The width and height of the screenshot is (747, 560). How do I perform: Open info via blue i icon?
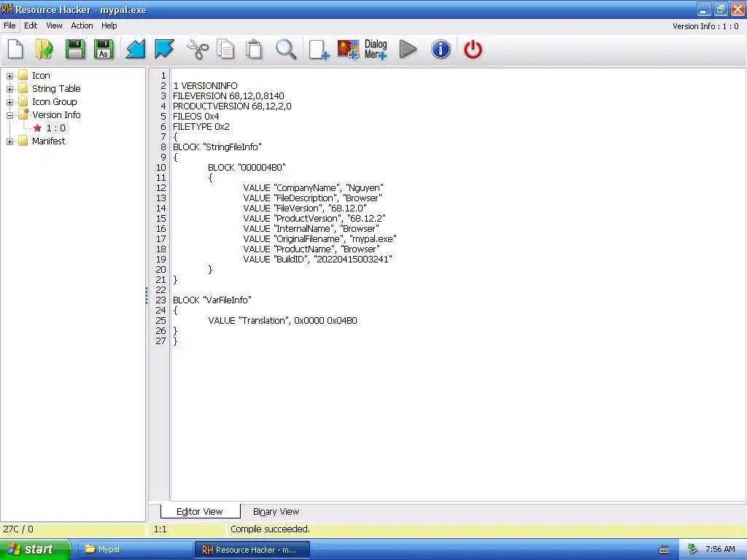pyautogui.click(x=441, y=49)
